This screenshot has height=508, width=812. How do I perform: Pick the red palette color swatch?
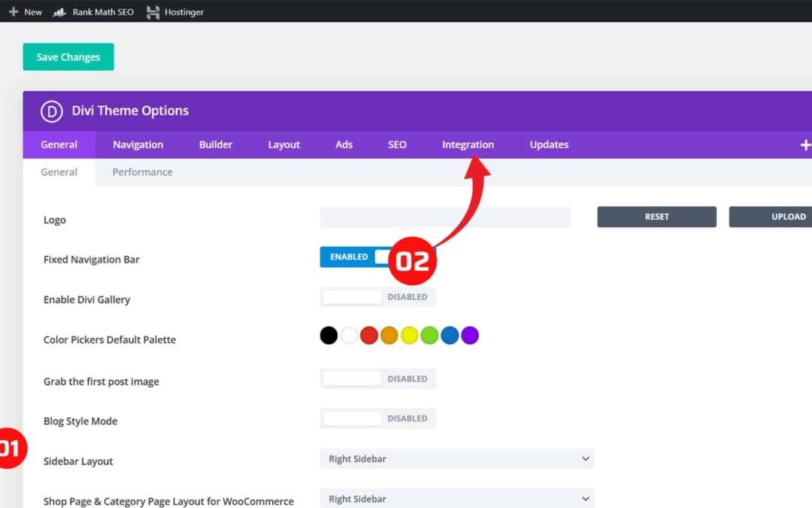tap(369, 336)
